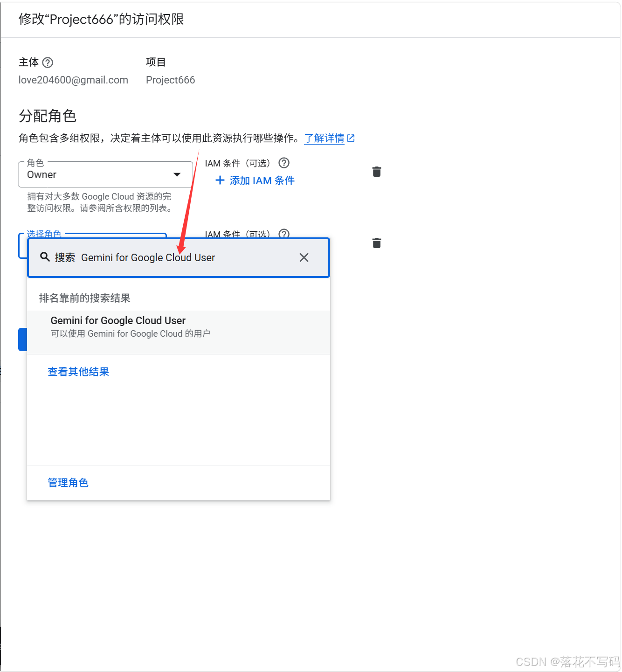Open the Owner role dropdown
This screenshot has width=622, height=672.
105,175
